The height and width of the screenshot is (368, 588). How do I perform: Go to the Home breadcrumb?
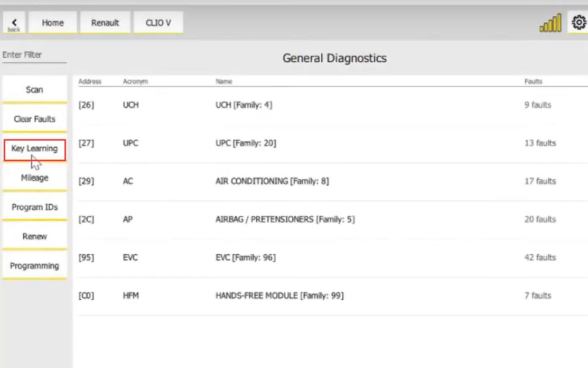[53, 23]
